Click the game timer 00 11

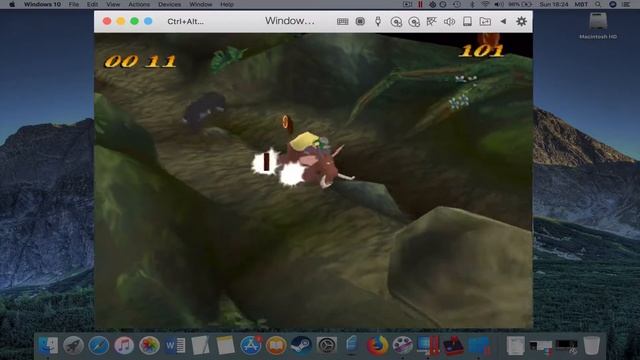[140, 62]
